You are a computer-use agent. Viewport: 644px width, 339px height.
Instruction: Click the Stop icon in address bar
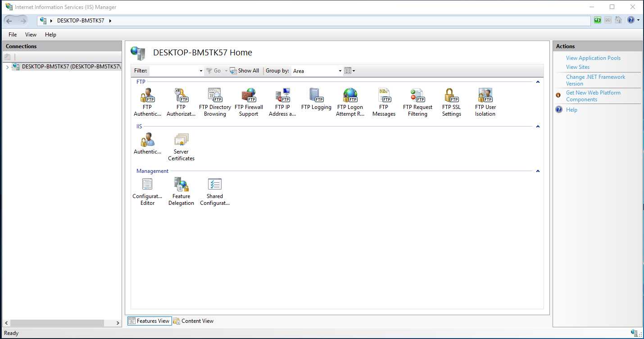tap(608, 20)
